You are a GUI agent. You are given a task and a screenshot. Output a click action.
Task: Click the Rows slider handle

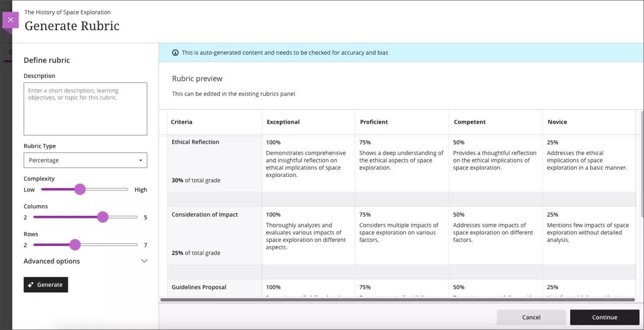point(75,244)
